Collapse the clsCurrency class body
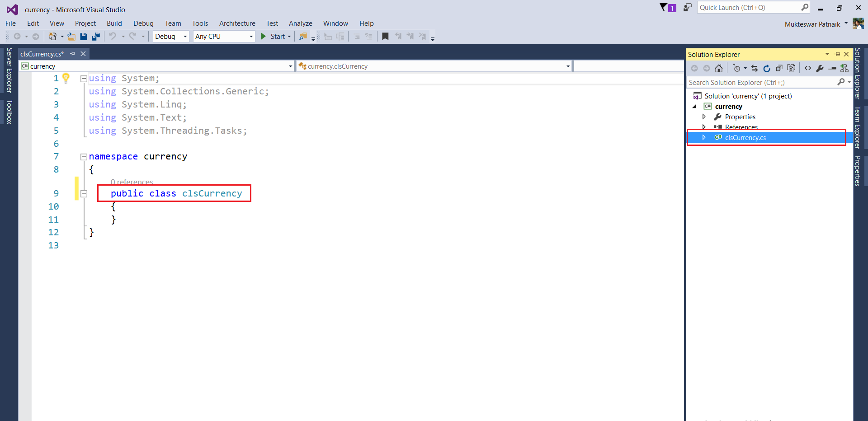This screenshot has height=421, width=868. pos(84,194)
